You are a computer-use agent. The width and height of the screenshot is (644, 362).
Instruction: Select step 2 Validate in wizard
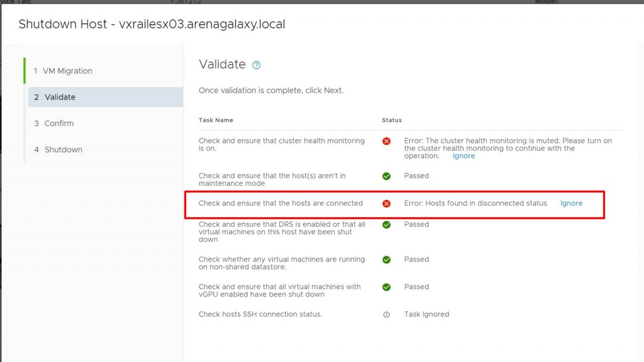[105, 97]
